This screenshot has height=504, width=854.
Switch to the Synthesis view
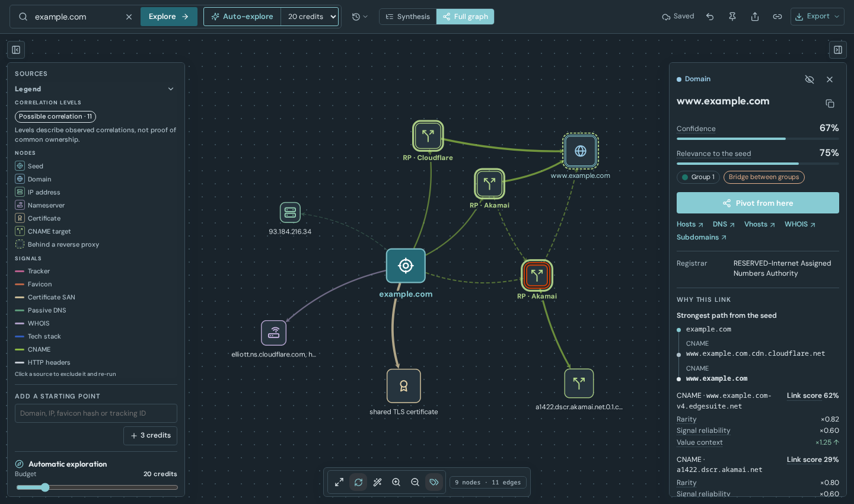408,17
